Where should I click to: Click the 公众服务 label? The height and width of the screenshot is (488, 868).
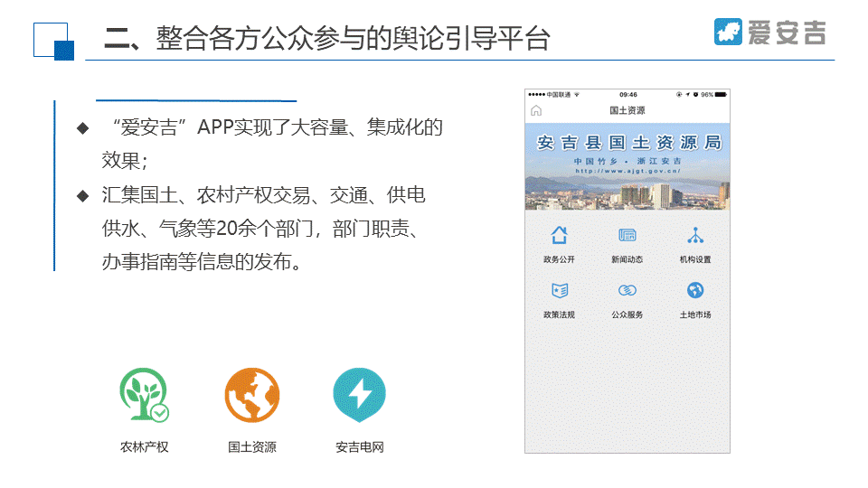627,314
